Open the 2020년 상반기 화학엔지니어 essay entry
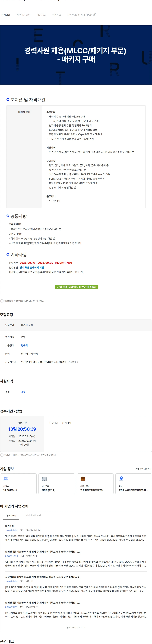Screen dimensions: 152x644 coord(76,559)
